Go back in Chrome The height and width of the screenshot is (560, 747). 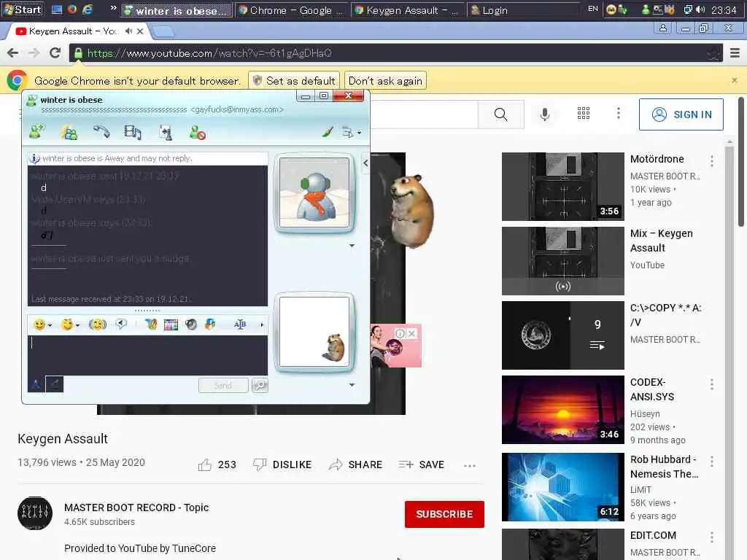pyautogui.click(x=13, y=52)
